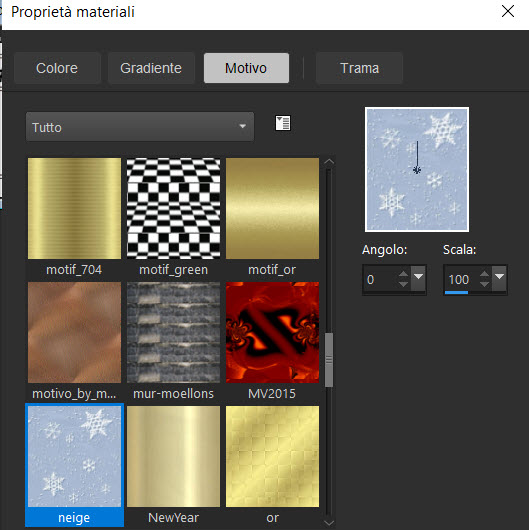Select the motivo_by_m... brown pattern
529x530 pixels.
(x=74, y=332)
